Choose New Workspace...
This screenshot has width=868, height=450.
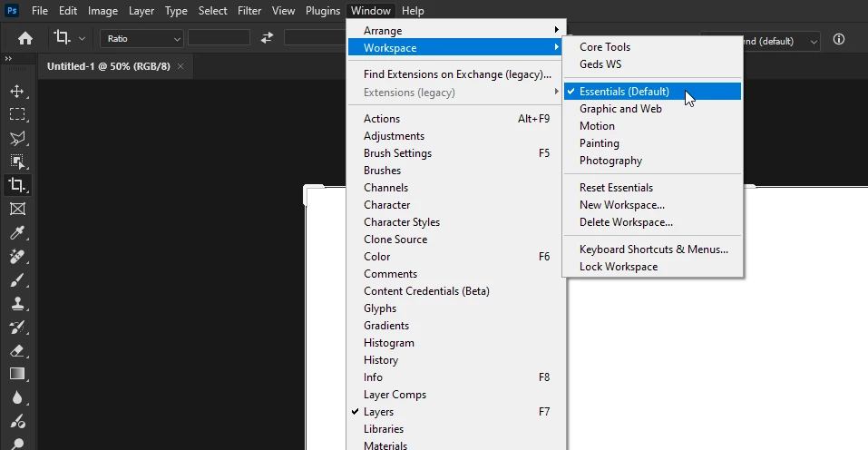(652, 205)
